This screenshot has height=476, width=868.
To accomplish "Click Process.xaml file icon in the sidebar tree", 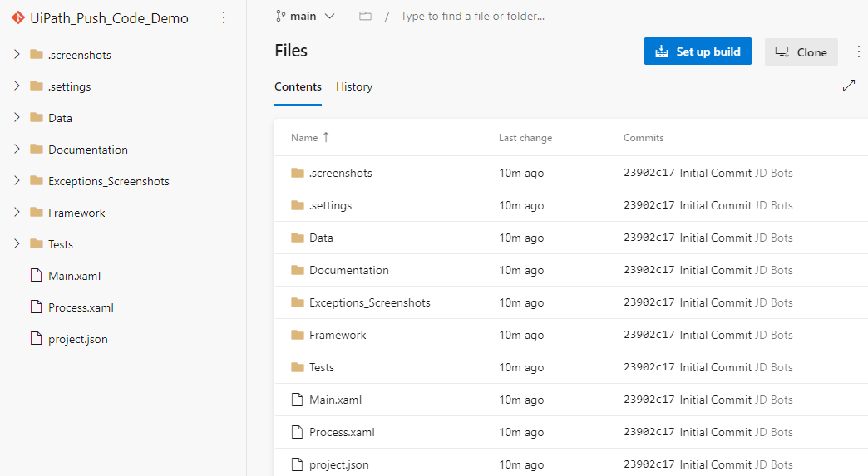I will [x=36, y=307].
